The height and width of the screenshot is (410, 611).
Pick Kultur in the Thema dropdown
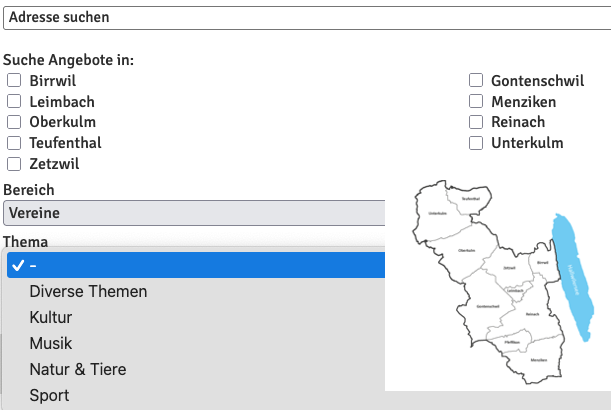(51, 317)
